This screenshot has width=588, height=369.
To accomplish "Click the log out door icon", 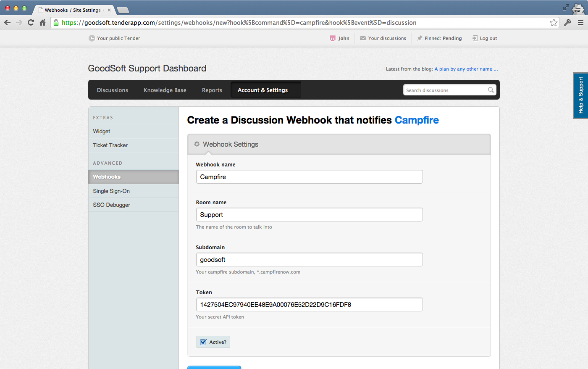I will point(475,38).
